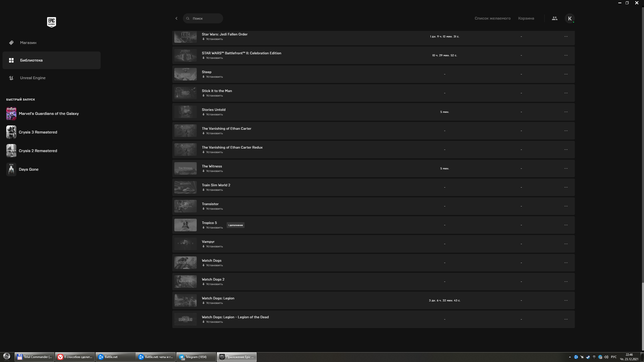644x362 pixels.
Task: Launch Days Gone from quick launch
Action: (22, 169)
